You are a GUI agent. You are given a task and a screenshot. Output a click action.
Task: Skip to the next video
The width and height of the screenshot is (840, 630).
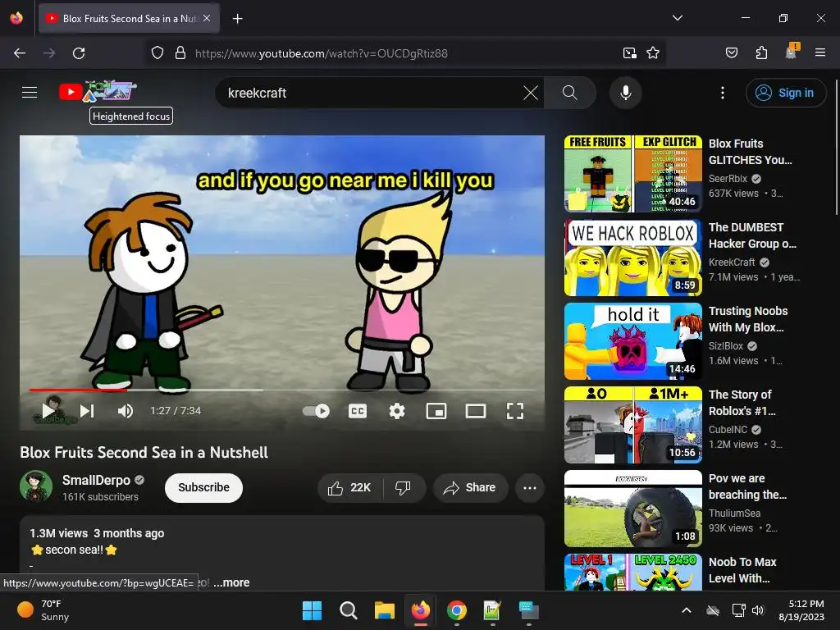click(x=87, y=411)
